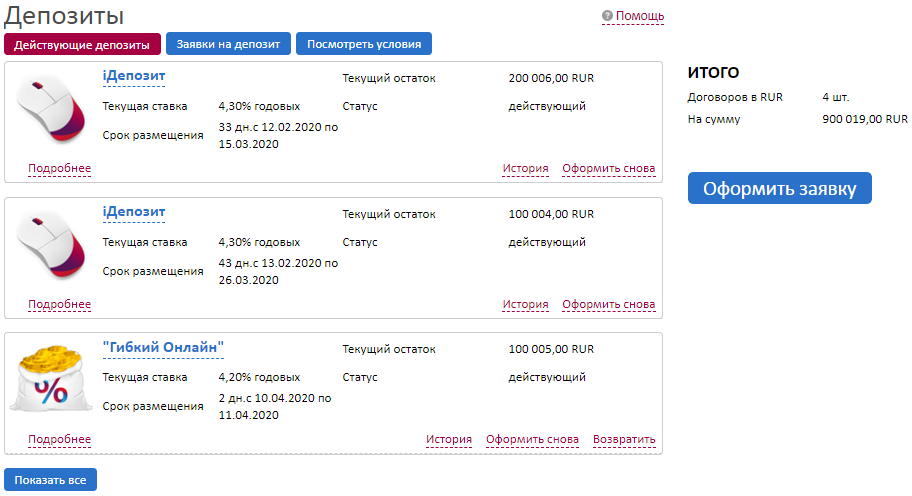Screen dimensions: 912x496
Task: Expand Подробнее for the Гибкий Онлайн deposit
Action: (60, 439)
